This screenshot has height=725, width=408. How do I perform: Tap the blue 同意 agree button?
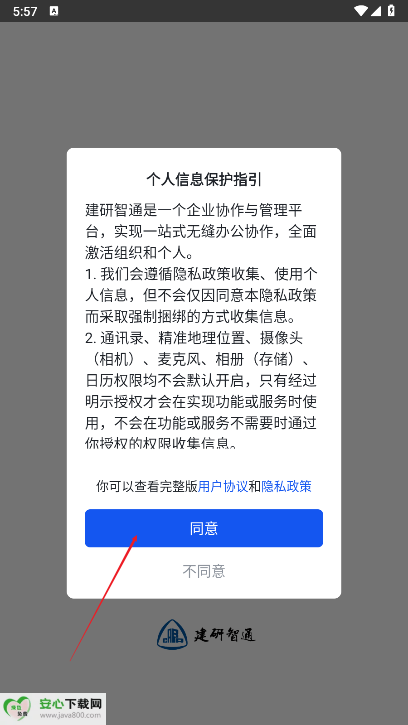tap(204, 528)
